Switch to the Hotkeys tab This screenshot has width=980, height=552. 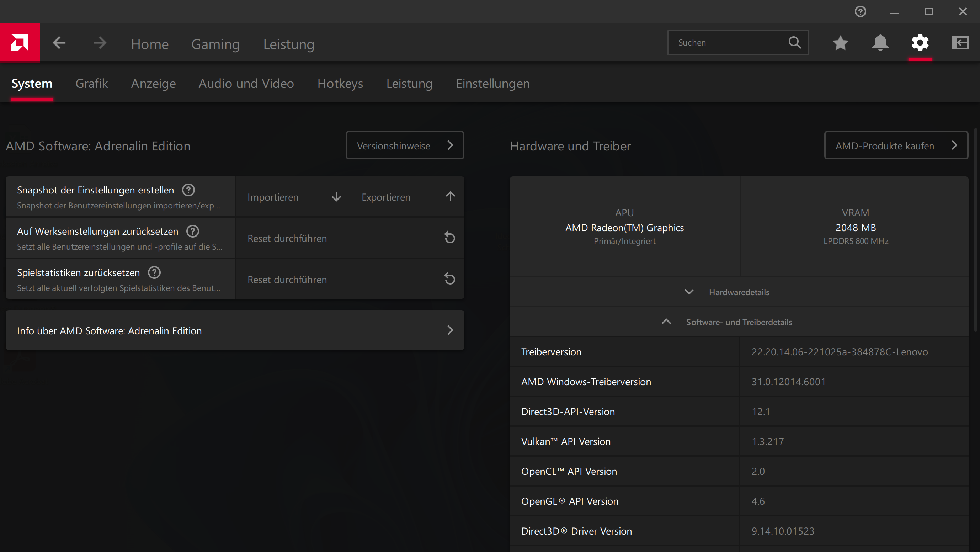pos(340,83)
